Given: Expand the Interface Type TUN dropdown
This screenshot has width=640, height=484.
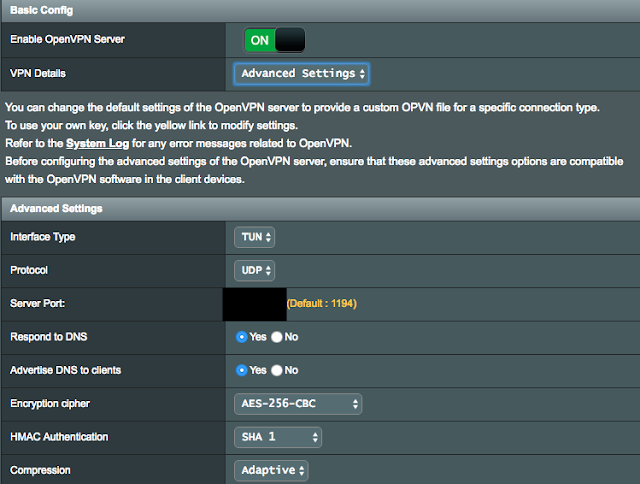Looking at the screenshot, I should tap(256, 237).
